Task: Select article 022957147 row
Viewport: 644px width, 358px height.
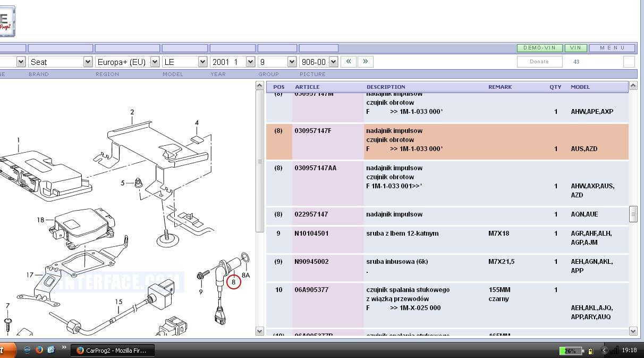Action: coord(447,216)
